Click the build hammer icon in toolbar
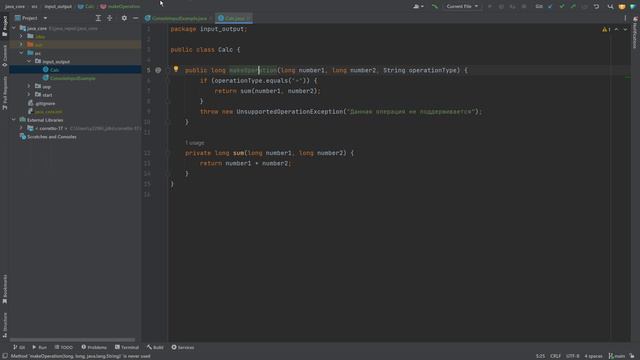Screen dimensions: 640x360 [435, 7]
